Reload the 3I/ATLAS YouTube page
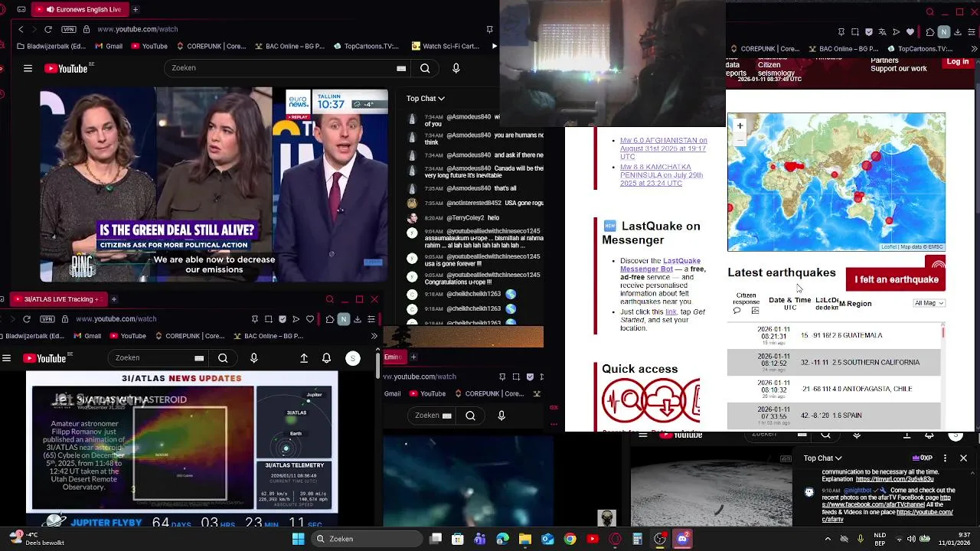This screenshot has width=980, height=551. click(27, 319)
